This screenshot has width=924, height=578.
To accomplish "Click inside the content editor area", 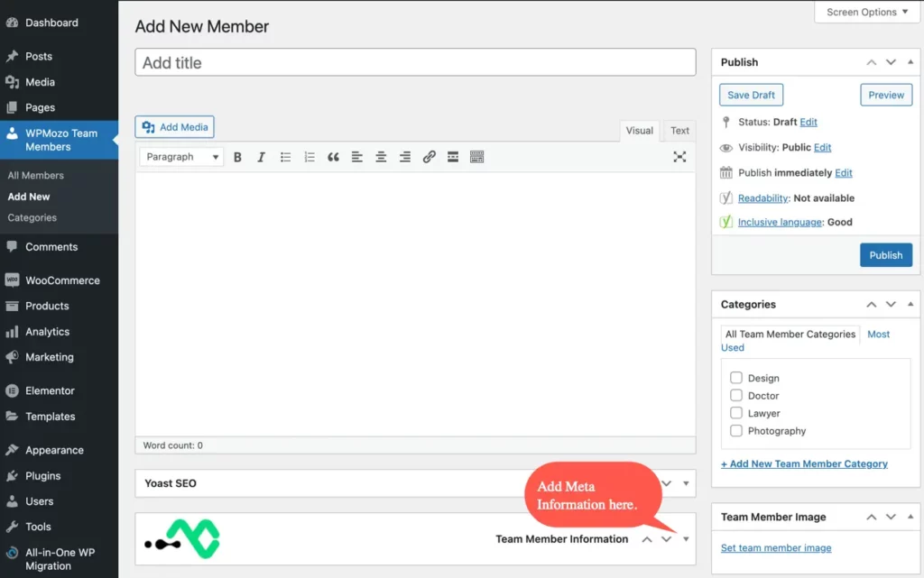I will tap(415, 304).
